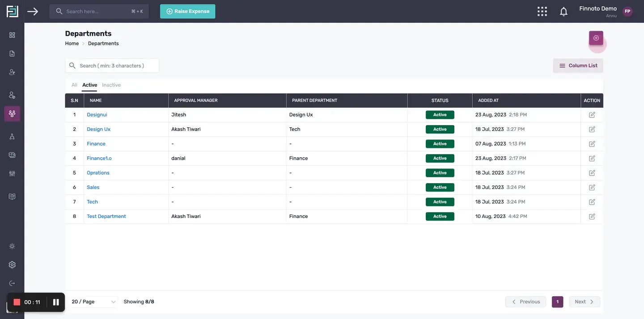This screenshot has width=644, height=319.
Task: Click the Finnoto logo icon
Action: point(12,11)
